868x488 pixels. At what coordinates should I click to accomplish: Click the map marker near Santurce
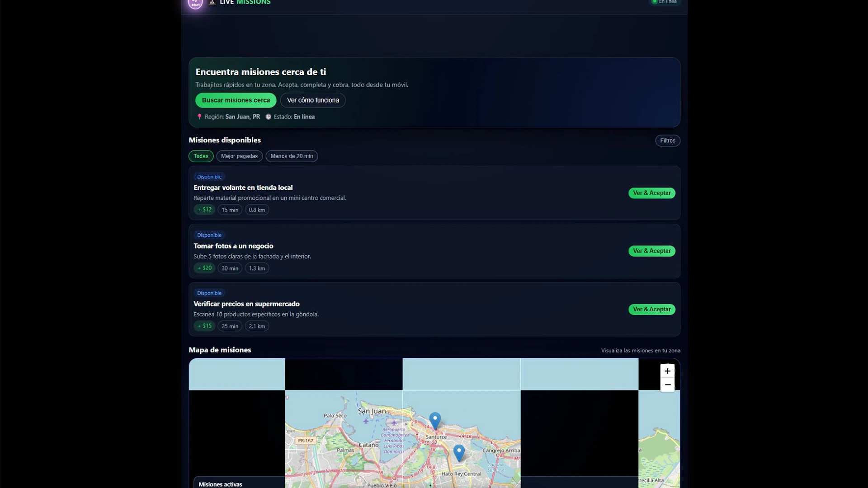coord(435,421)
